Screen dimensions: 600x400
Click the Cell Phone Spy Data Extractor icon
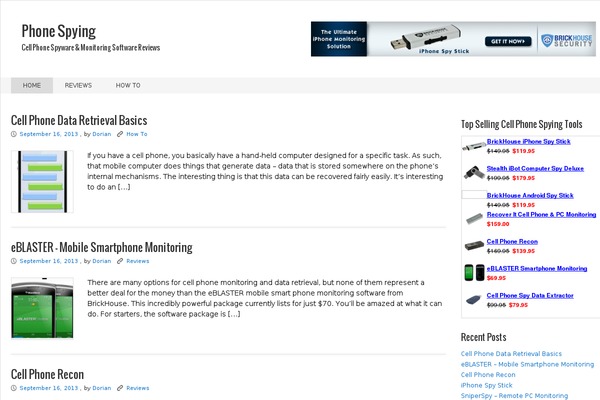pos(474,299)
